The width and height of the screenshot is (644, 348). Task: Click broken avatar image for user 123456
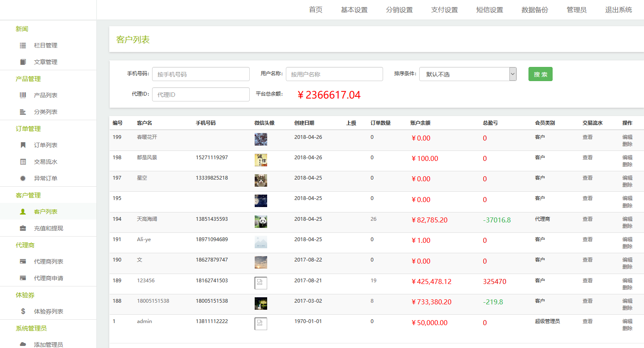click(x=261, y=283)
